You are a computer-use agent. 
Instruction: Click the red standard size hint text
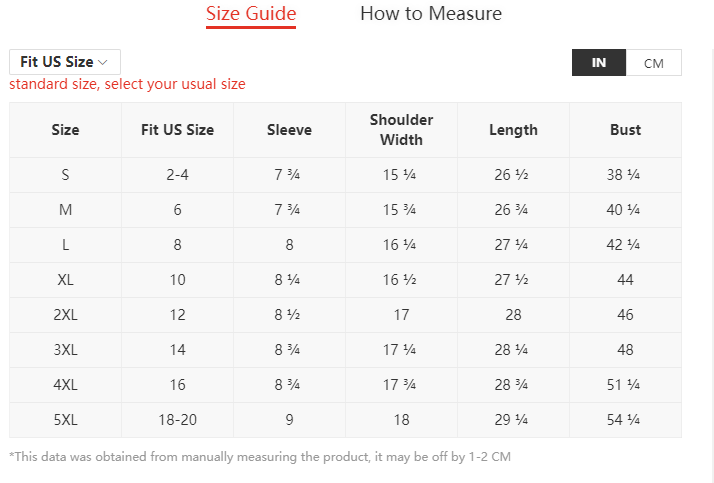click(x=127, y=84)
